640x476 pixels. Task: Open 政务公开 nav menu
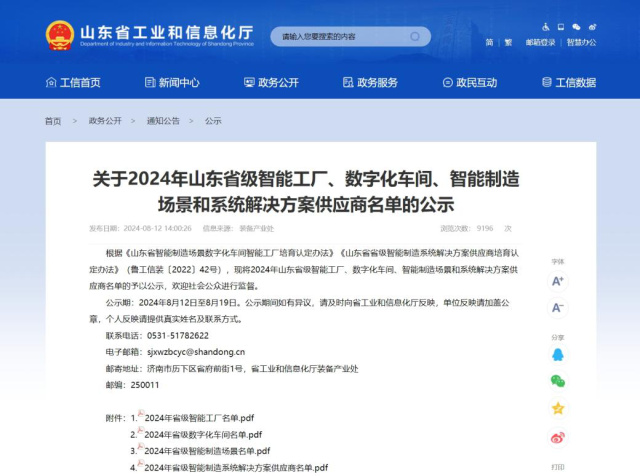click(x=271, y=83)
